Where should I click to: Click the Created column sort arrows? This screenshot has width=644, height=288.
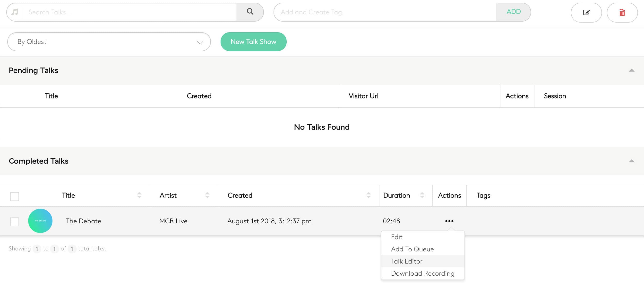(368, 195)
